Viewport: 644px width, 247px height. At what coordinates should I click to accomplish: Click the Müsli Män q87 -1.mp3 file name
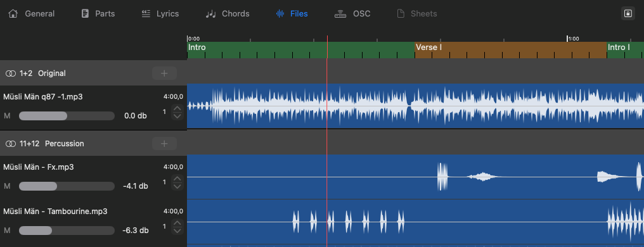43,97
